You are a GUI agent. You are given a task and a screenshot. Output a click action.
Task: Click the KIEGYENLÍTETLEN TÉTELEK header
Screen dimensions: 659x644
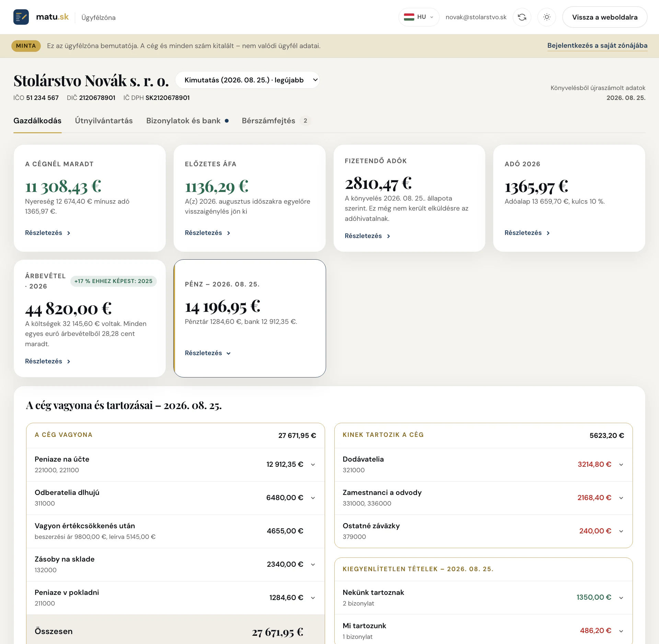pos(418,569)
